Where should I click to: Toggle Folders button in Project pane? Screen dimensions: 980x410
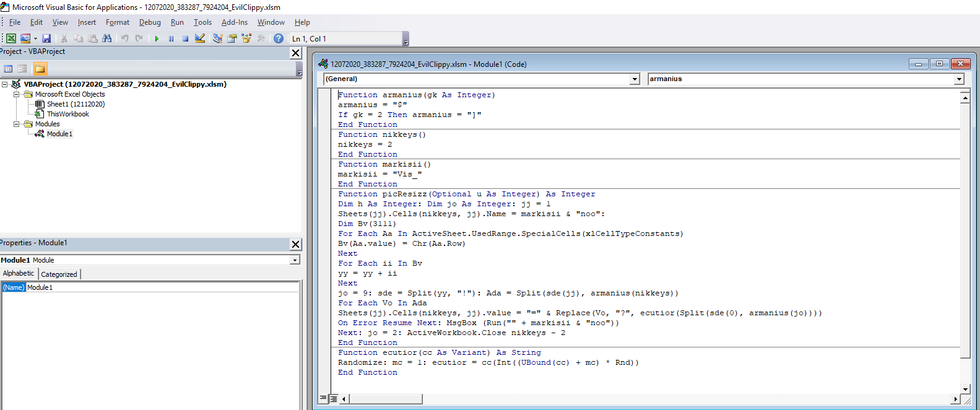tap(40, 69)
